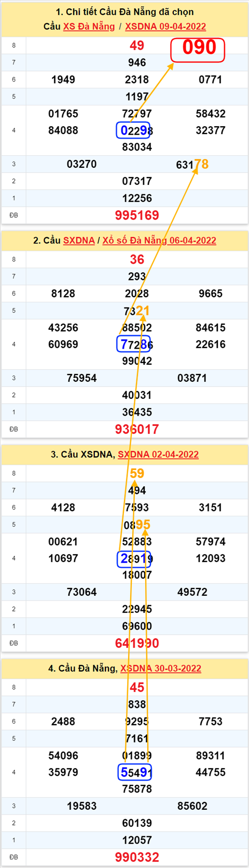Open the SXDNA 02-04-2022 link

[x=158, y=455]
